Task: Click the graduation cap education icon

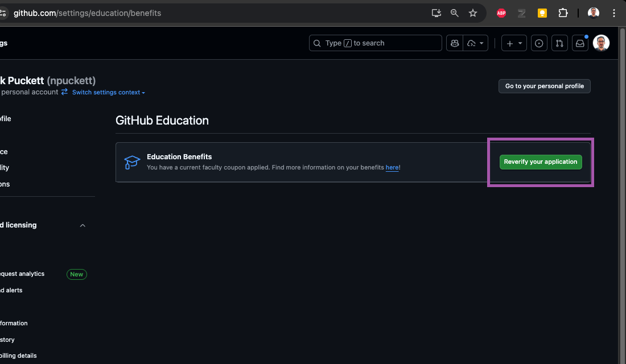Action: click(132, 162)
